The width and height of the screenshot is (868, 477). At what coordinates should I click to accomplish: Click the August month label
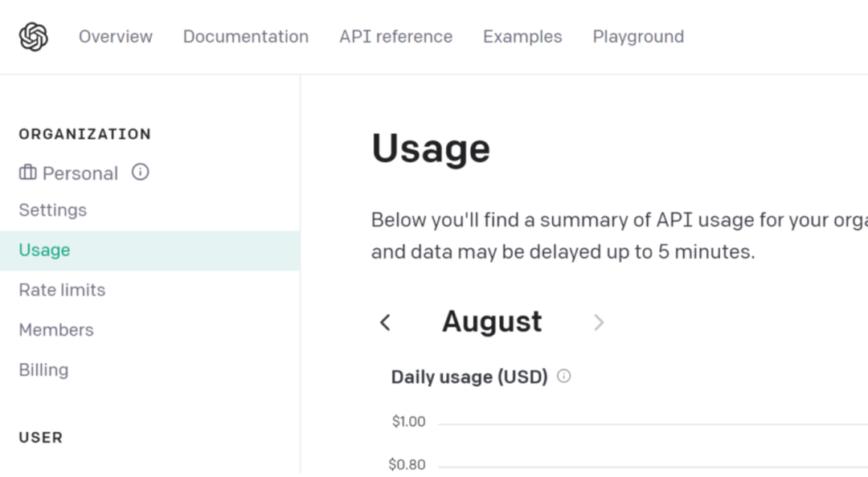click(492, 321)
